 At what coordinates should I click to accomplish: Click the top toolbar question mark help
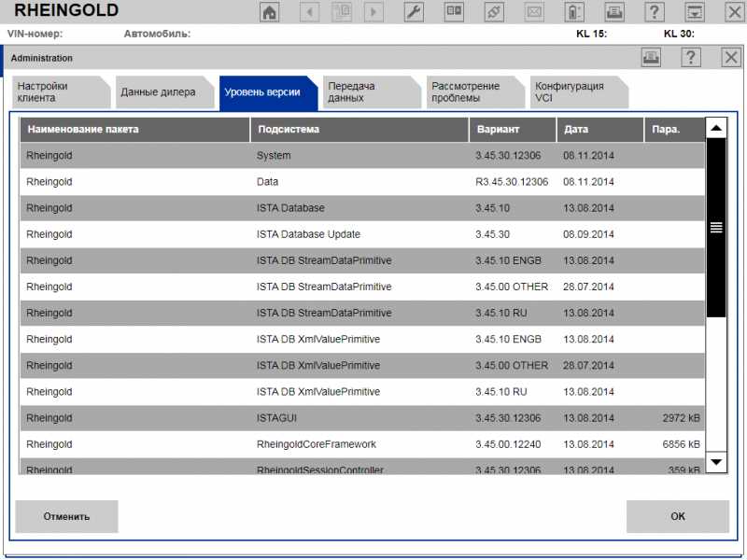point(655,12)
